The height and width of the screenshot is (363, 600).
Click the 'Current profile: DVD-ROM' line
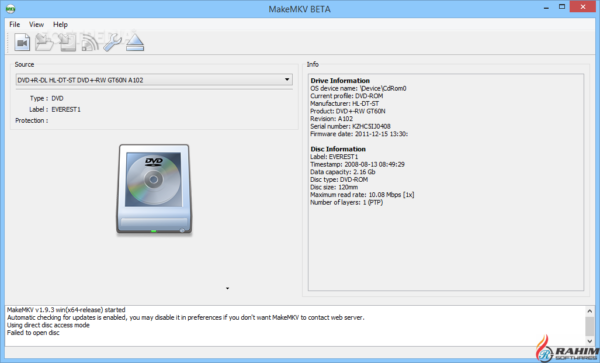346,96
